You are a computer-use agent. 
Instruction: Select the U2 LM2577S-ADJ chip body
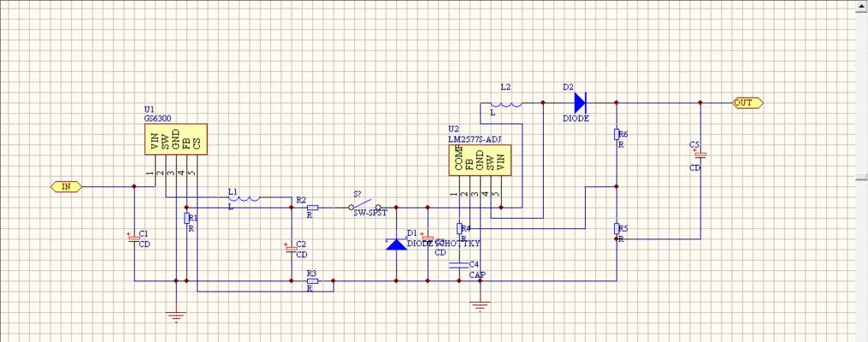[480, 161]
